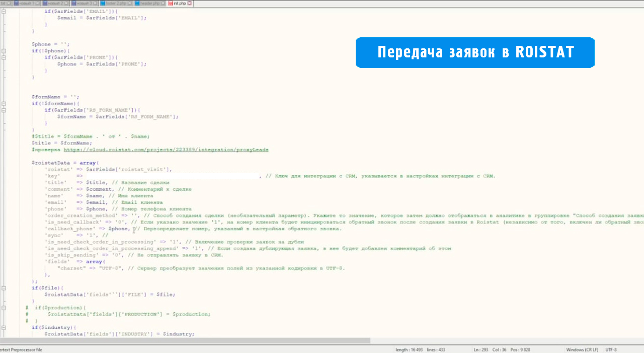This screenshot has height=353, width=644.
Task: Collapse the if($file) fold block
Action: point(4,288)
